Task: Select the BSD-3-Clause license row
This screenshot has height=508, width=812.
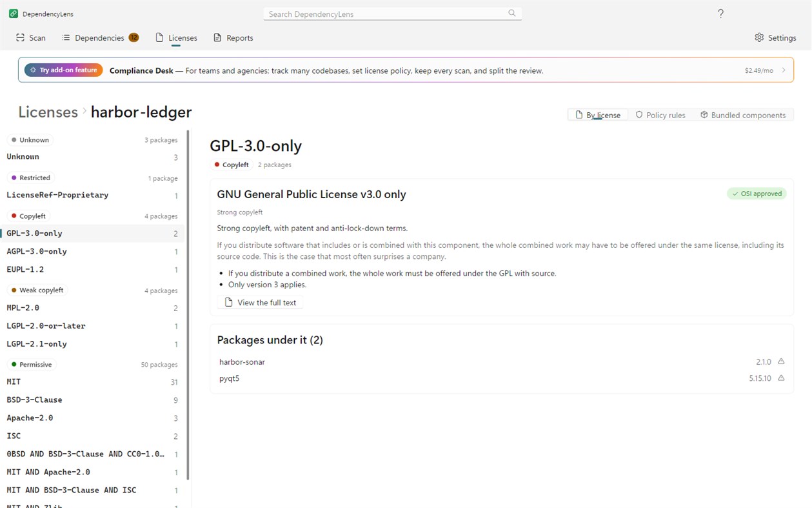Action: (92, 400)
